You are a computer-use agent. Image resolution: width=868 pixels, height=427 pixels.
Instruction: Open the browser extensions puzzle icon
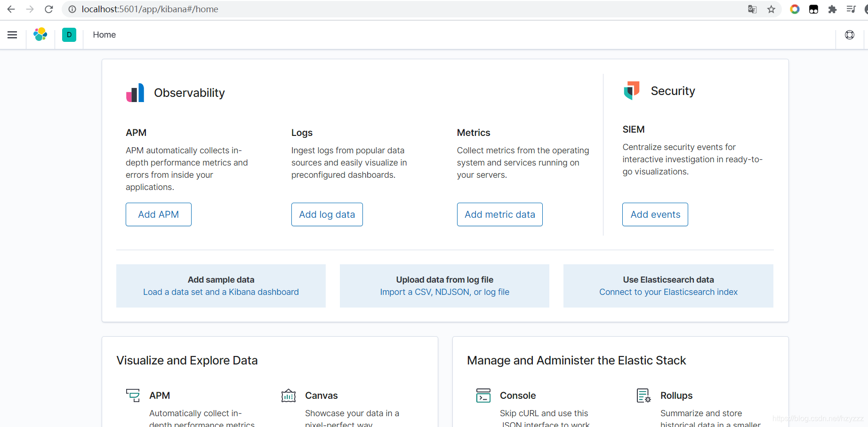tap(832, 9)
